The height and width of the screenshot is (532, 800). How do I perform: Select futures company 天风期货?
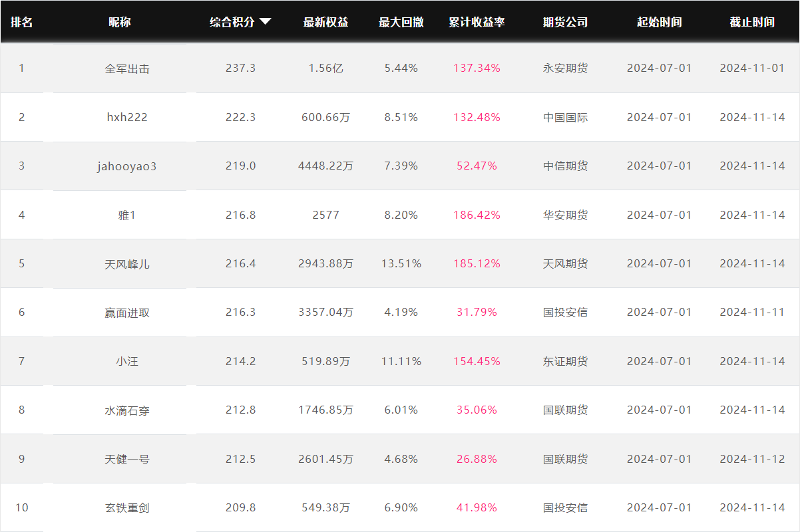tap(566, 263)
